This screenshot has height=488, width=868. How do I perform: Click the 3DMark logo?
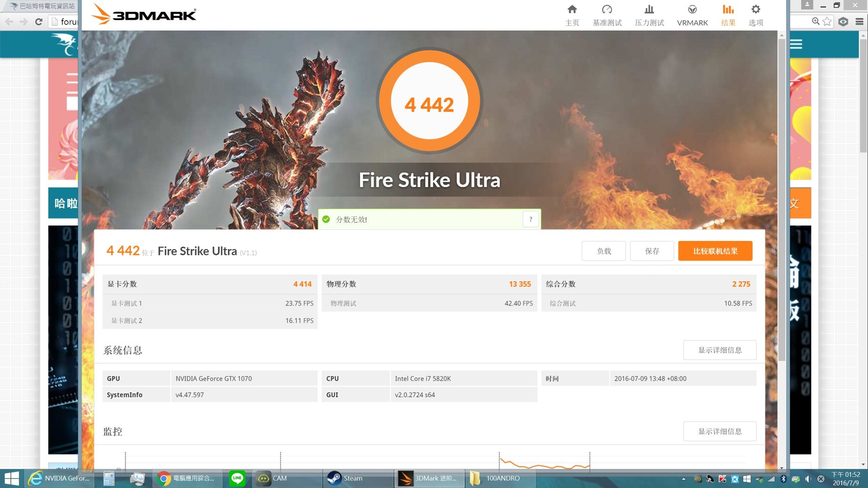(x=144, y=14)
